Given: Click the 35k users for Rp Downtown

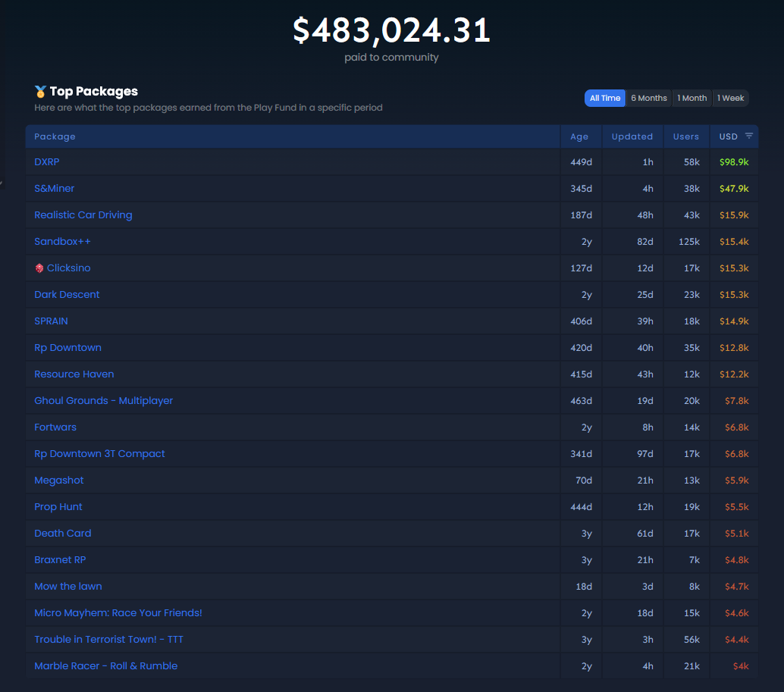Looking at the screenshot, I should click(x=691, y=347).
